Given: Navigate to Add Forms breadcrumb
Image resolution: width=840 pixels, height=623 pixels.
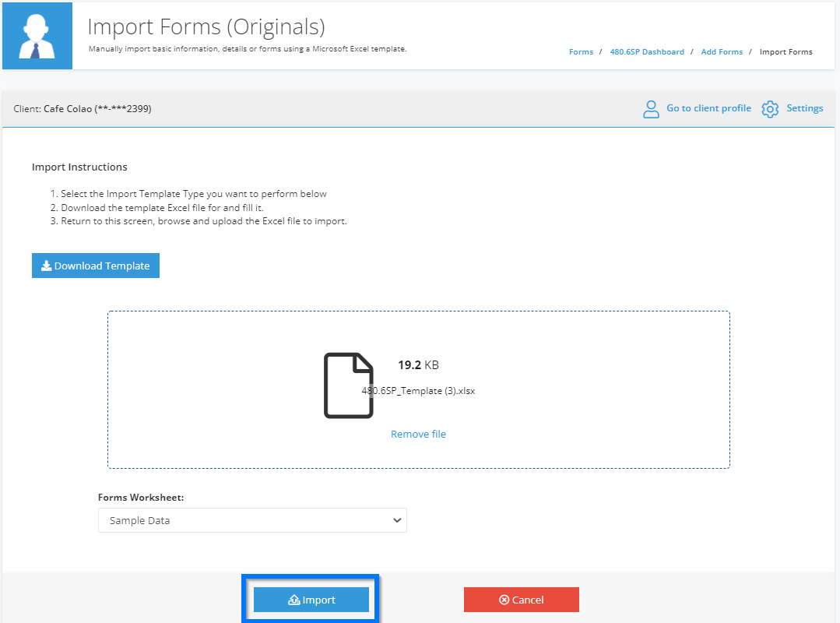Looking at the screenshot, I should pyautogui.click(x=722, y=52).
